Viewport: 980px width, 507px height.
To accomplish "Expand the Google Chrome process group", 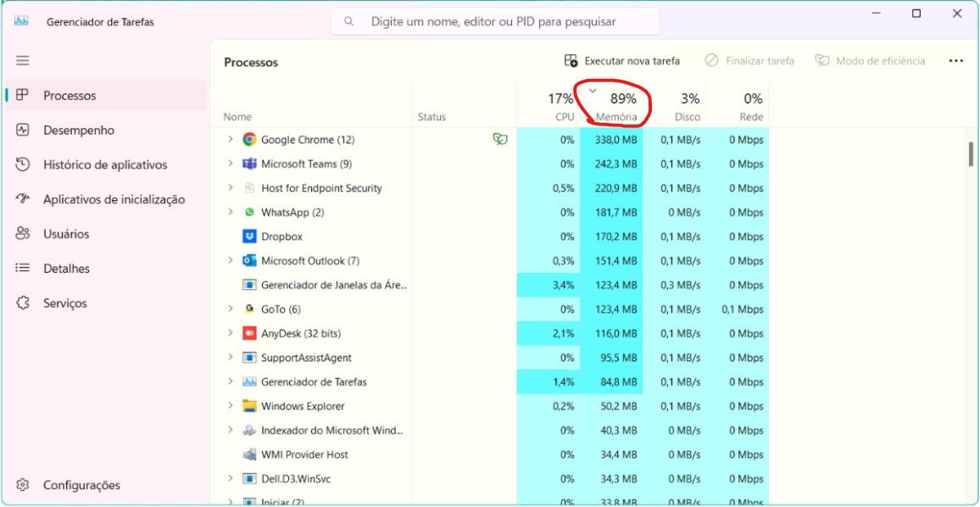I will pyautogui.click(x=230, y=139).
